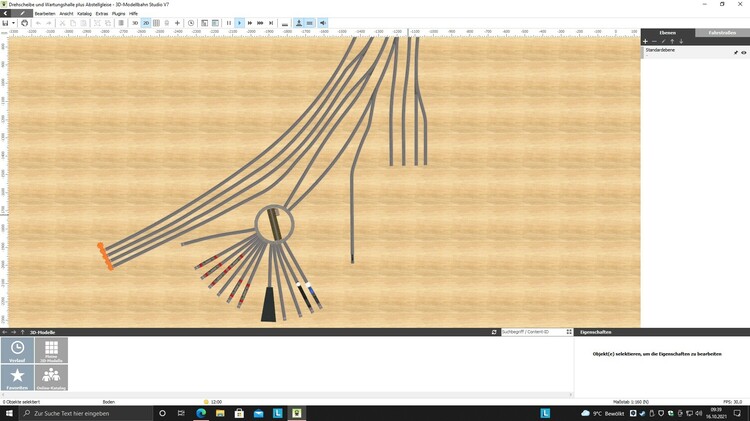Click 'Maßstab 1:160 (N)' in status bar
This screenshot has width=750, height=421.
(x=631, y=402)
